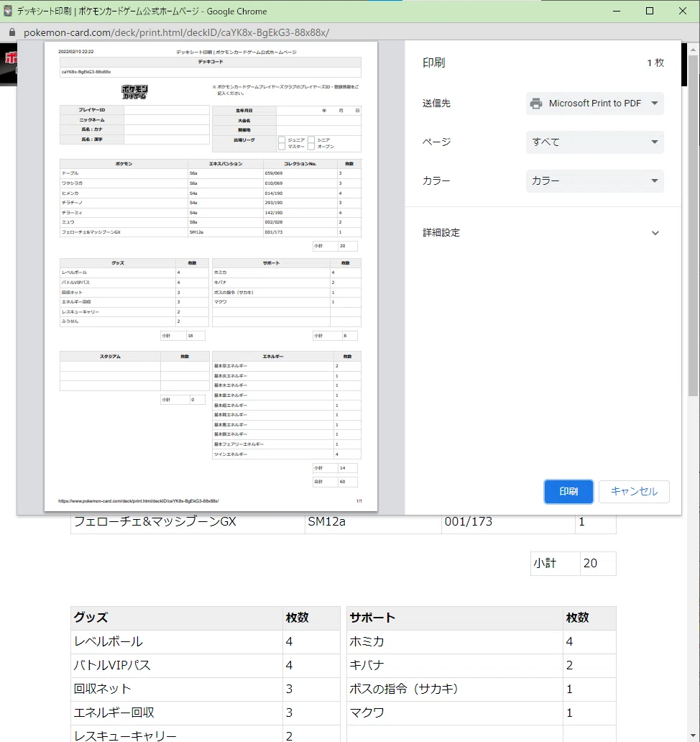Click the マクワ supporter row
Viewport: 700px width, 742px height.
click(481, 713)
